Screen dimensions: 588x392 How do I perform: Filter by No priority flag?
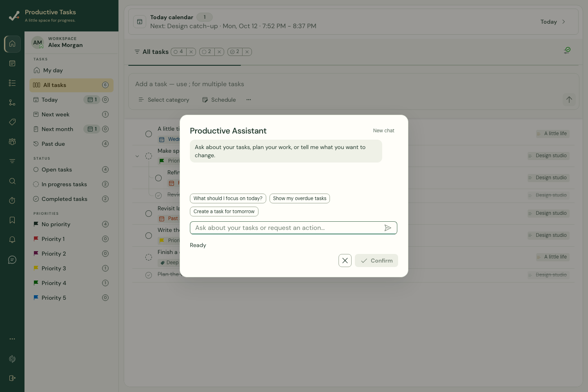tap(71, 224)
